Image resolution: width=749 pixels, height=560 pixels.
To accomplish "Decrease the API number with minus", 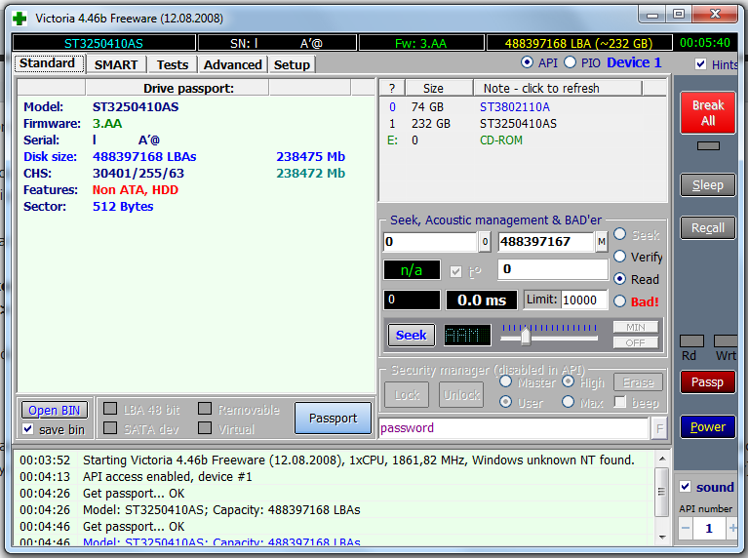I will (686, 528).
